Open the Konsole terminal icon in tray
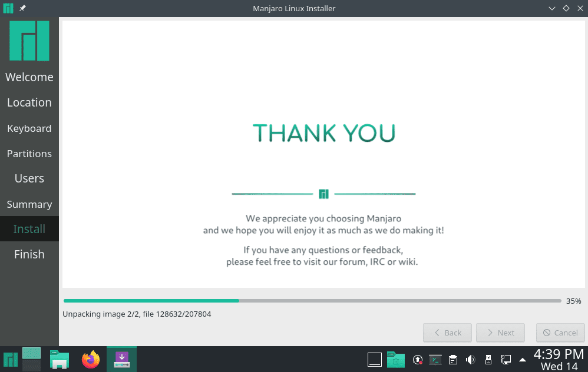This screenshot has height=372, width=588. (x=435, y=359)
